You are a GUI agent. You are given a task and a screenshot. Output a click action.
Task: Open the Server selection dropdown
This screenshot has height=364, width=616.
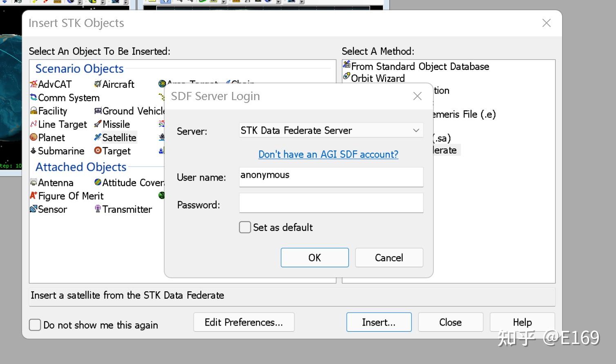416,130
